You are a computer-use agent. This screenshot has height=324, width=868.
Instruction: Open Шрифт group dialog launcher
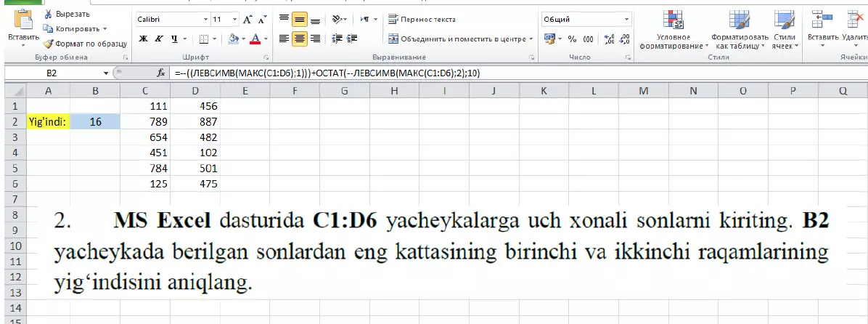(266, 57)
